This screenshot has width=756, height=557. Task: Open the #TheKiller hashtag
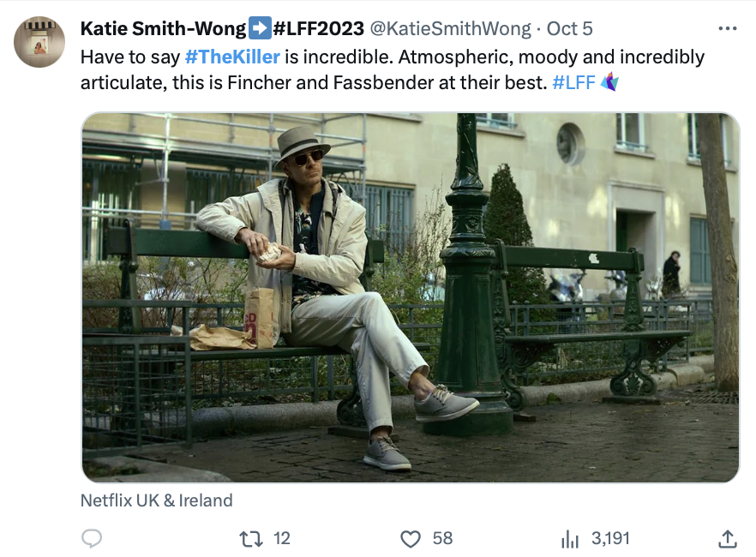point(232,57)
